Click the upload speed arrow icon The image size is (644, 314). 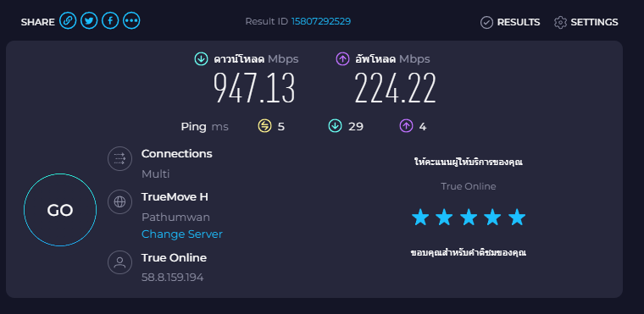tap(342, 59)
